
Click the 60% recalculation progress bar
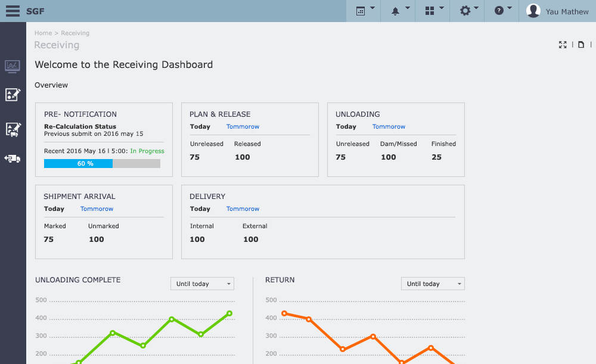(102, 163)
